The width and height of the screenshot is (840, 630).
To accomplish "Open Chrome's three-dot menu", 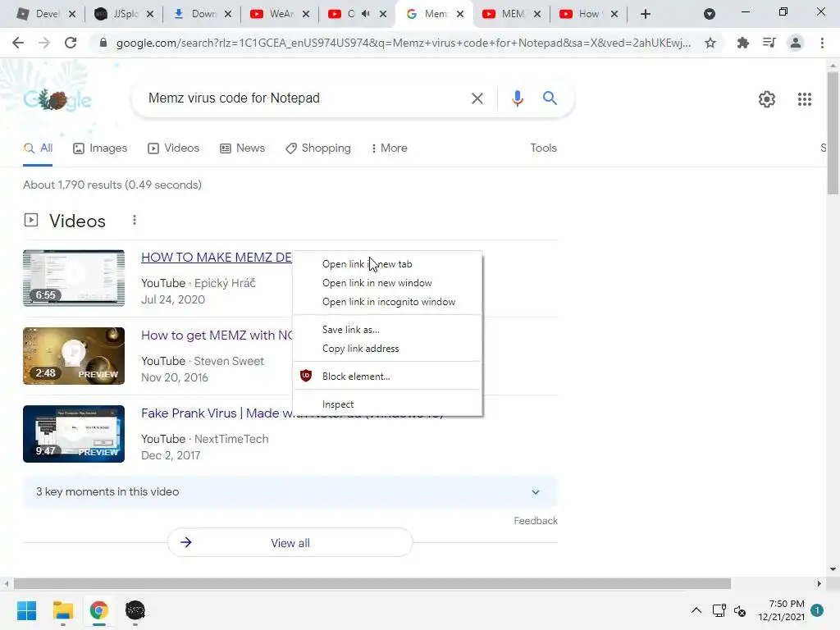I will (822, 43).
